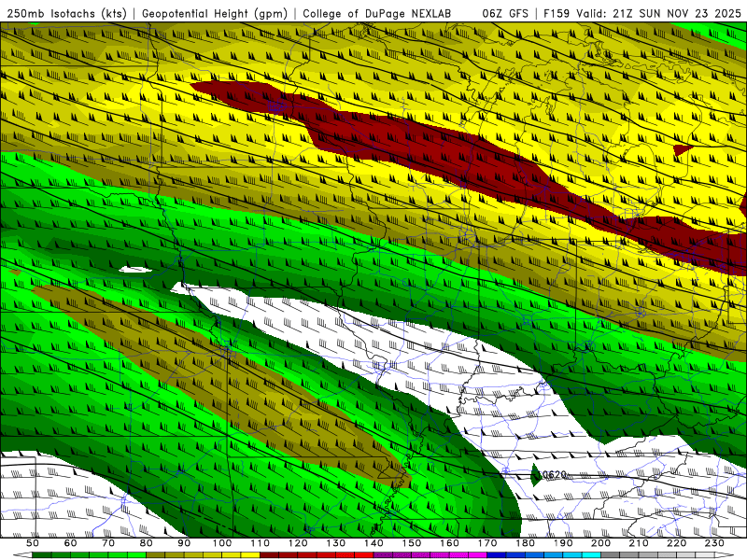The width and height of the screenshot is (747, 560).
Task: Pick the darkest green swatch below 50
Action: [x=42, y=555]
